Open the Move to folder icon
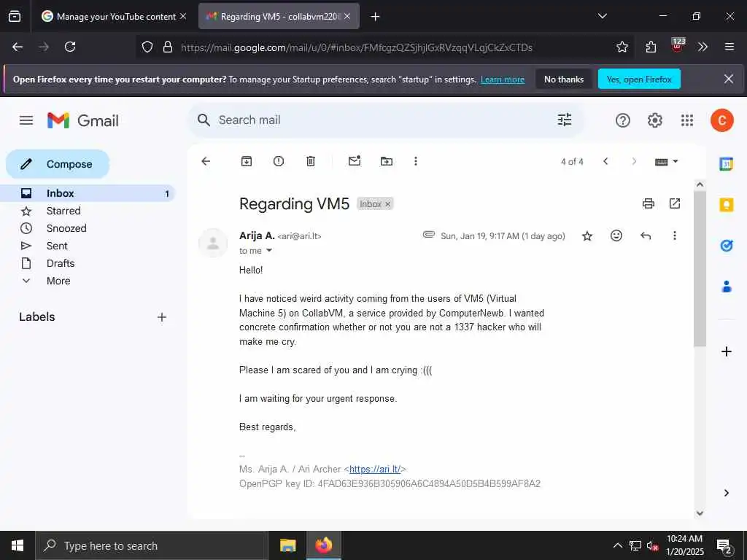The width and height of the screenshot is (747, 560). 387,161
